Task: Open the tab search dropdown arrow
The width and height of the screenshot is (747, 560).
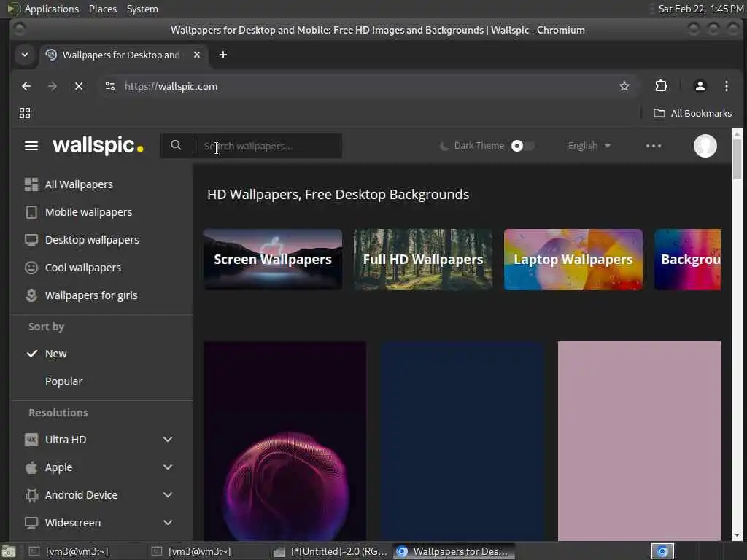Action: (25, 55)
